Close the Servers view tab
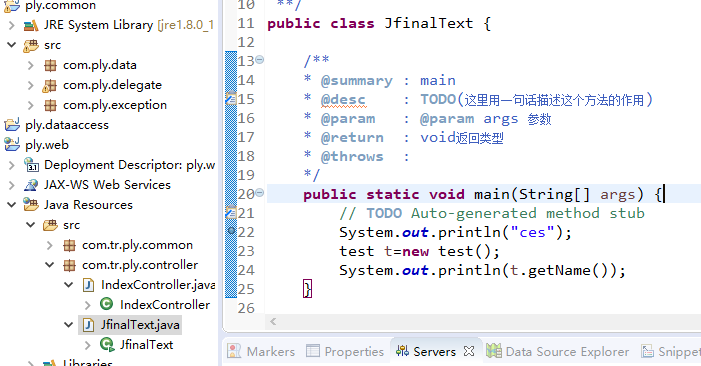 tap(469, 351)
